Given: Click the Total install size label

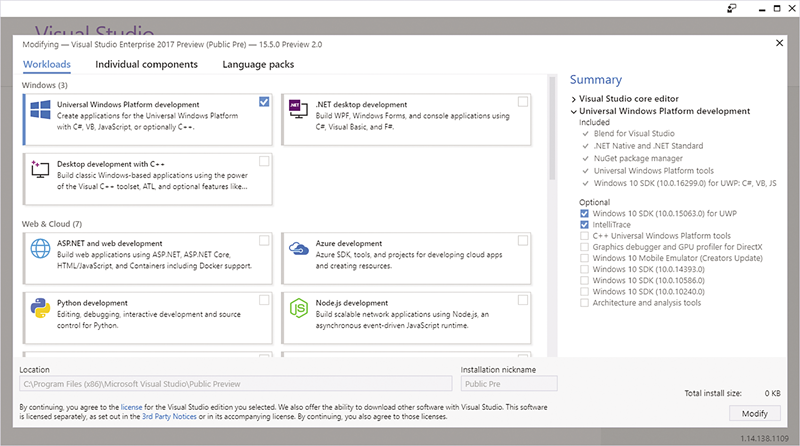Looking at the screenshot, I should (713, 393).
